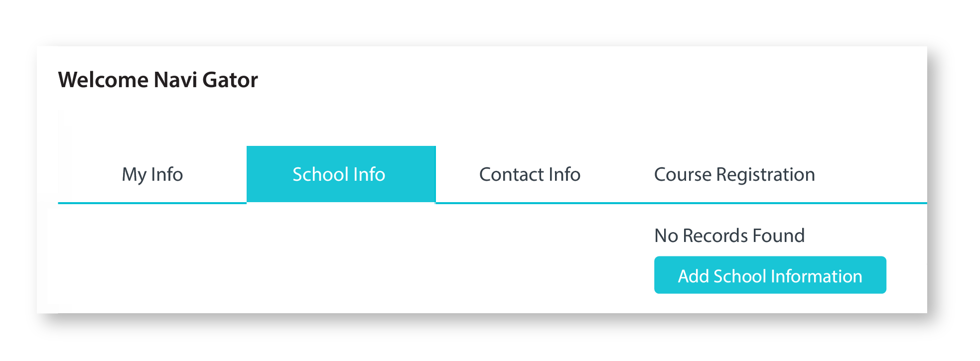The height and width of the screenshot is (361, 980).
Task: Select the "No Records Found" text
Action: [729, 236]
